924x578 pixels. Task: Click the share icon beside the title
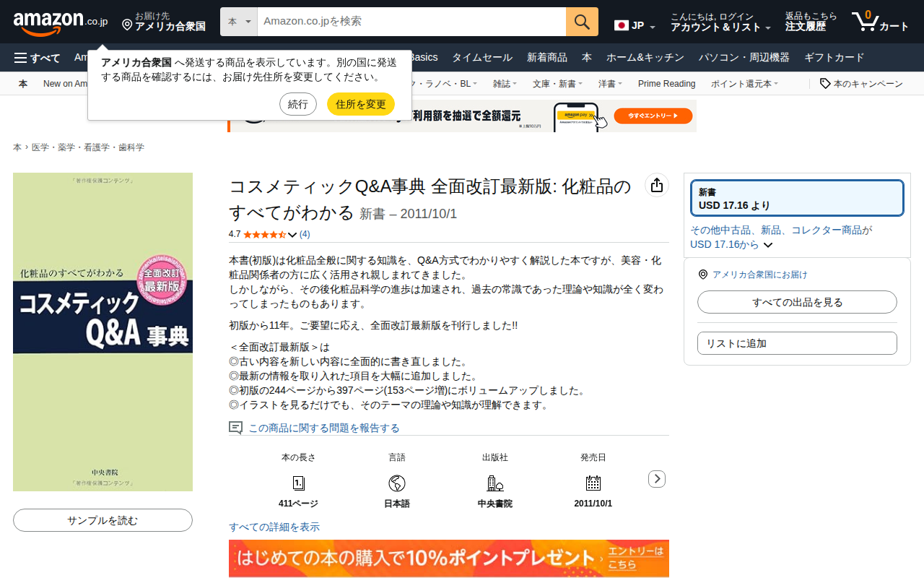click(x=656, y=186)
